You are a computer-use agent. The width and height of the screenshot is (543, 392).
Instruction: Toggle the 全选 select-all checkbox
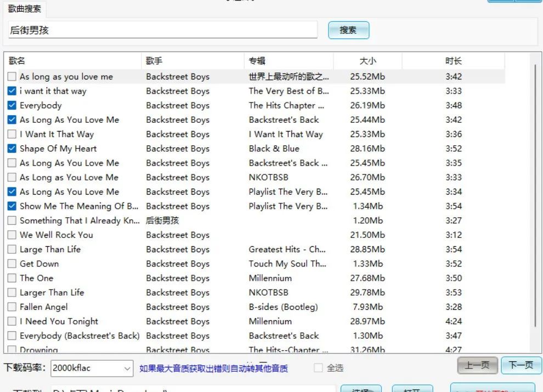pos(318,368)
